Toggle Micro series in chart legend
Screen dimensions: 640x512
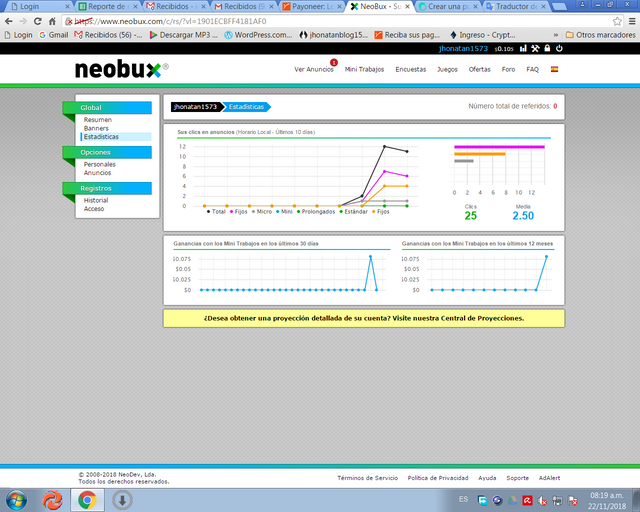click(x=262, y=211)
